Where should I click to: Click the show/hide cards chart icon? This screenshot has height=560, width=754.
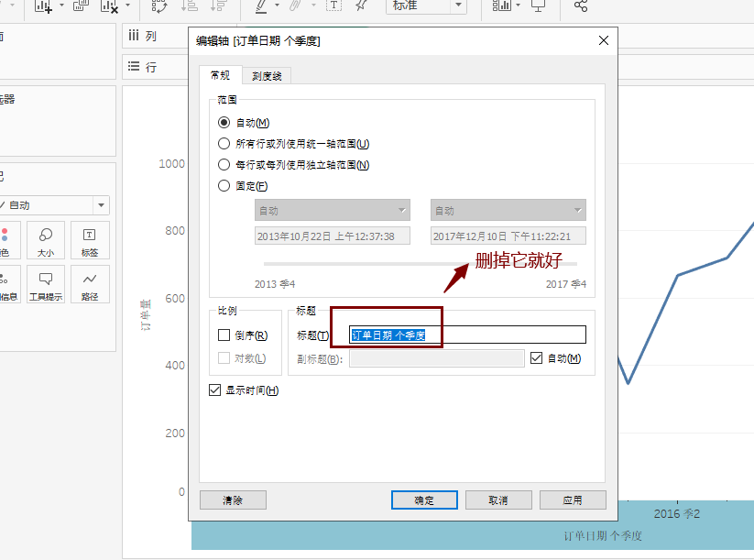(x=501, y=5)
